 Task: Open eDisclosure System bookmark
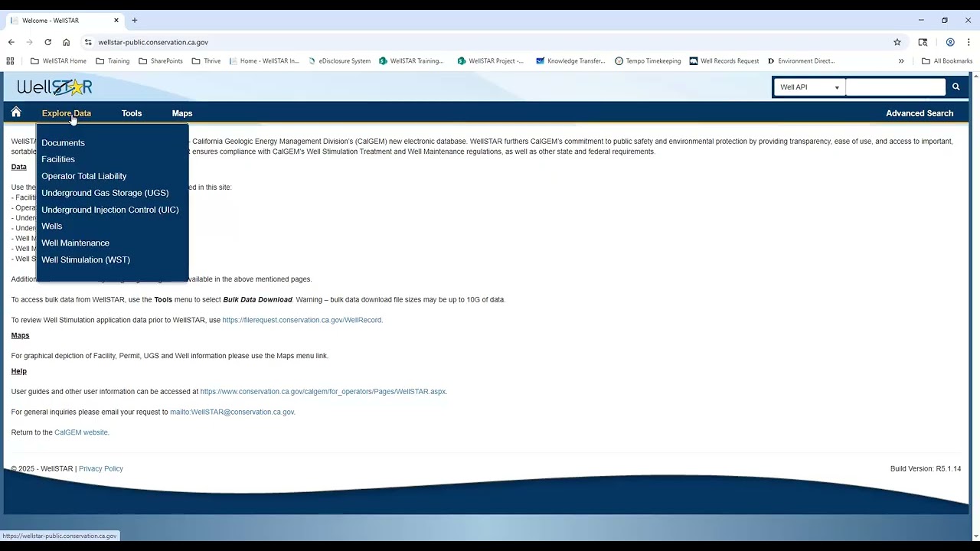point(339,61)
